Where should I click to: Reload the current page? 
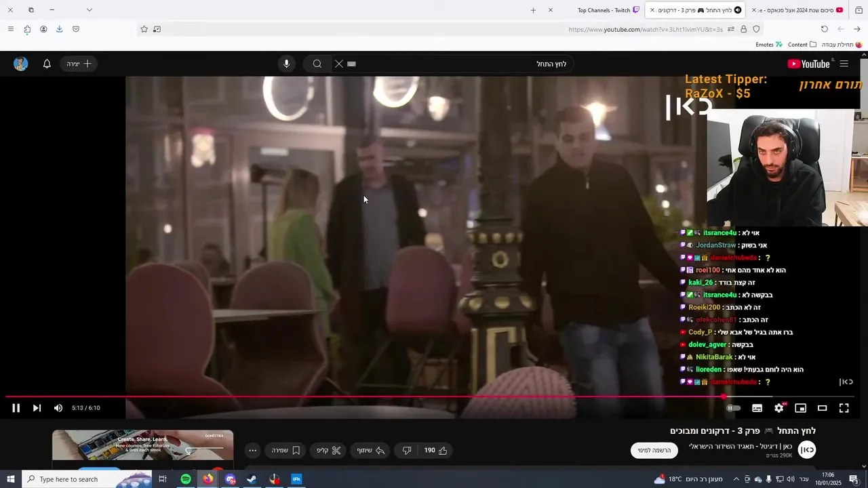point(824,29)
